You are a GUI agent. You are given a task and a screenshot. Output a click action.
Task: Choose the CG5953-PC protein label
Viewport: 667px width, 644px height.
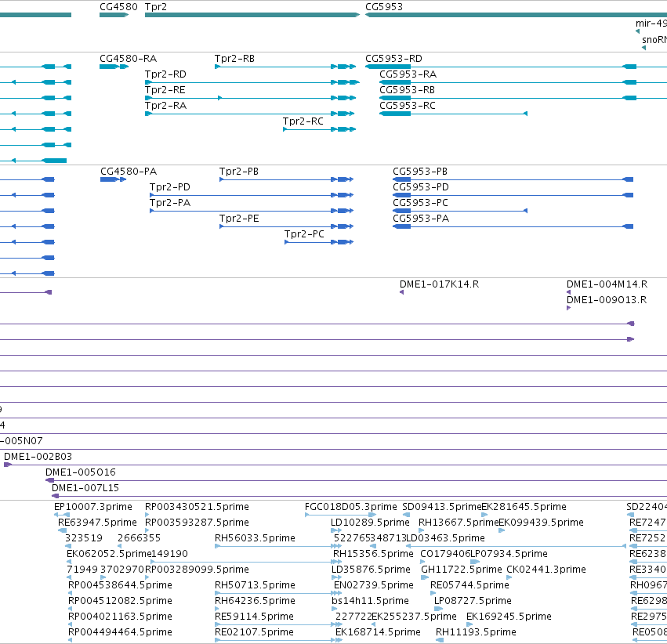pyautogui.click(x=420, y=203)
